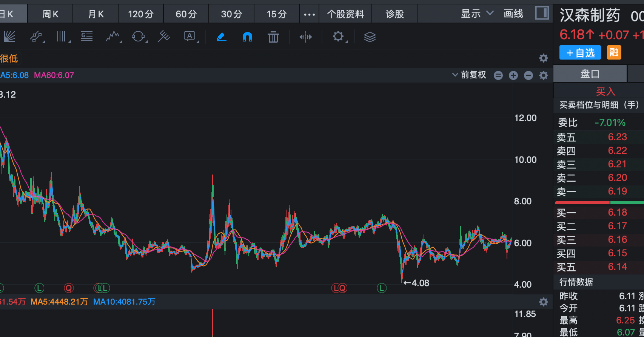
Task: Click the 卖五 price 6.23
Action: click(x=617, y=137)
